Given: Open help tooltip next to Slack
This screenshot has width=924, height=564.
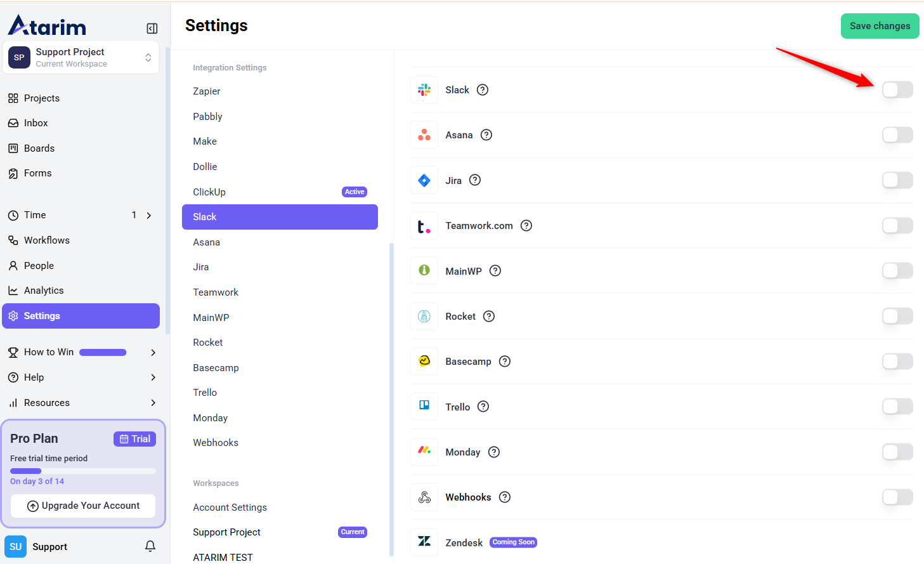Looking at the screenshot, I should click(x=483, y=90).
